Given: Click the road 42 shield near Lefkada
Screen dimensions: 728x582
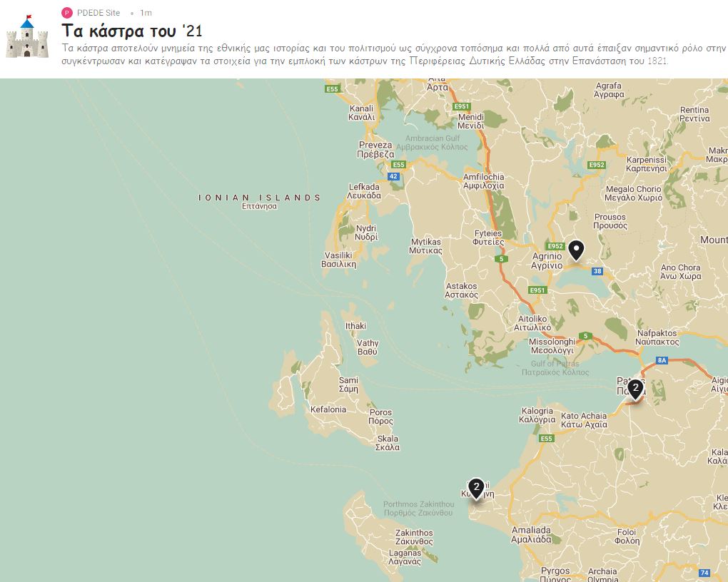Looking at the screenshot, I should coord(393,176).
